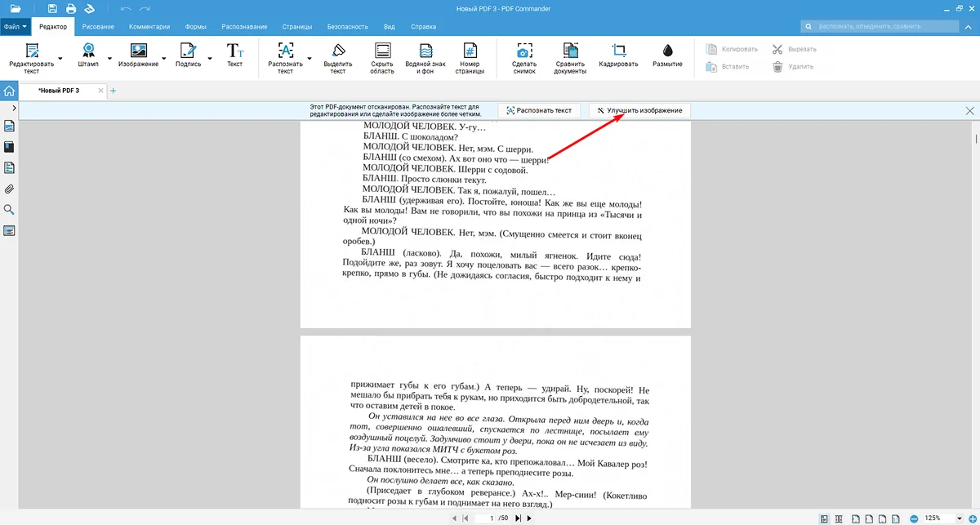Apply the Размытие blur tool
Viewport: 980px width, 525px height.
pyautogui.click(x=667, y=56)
